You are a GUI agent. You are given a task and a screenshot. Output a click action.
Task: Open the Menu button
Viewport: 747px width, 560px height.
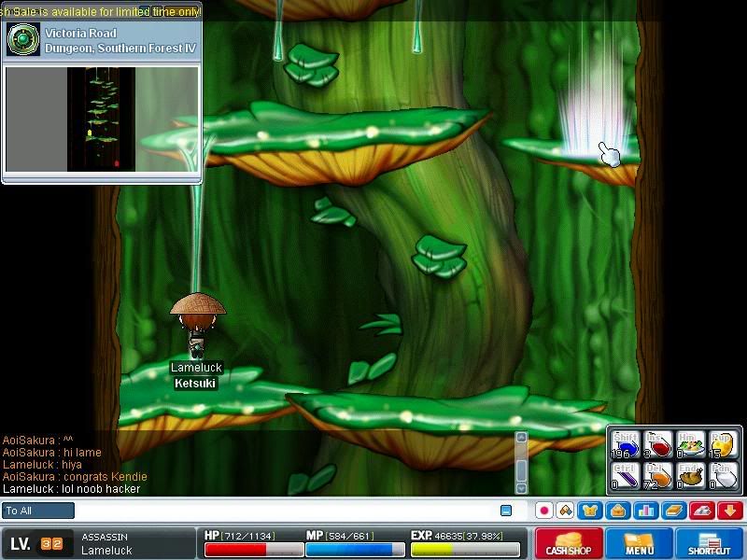pos(639,543)
